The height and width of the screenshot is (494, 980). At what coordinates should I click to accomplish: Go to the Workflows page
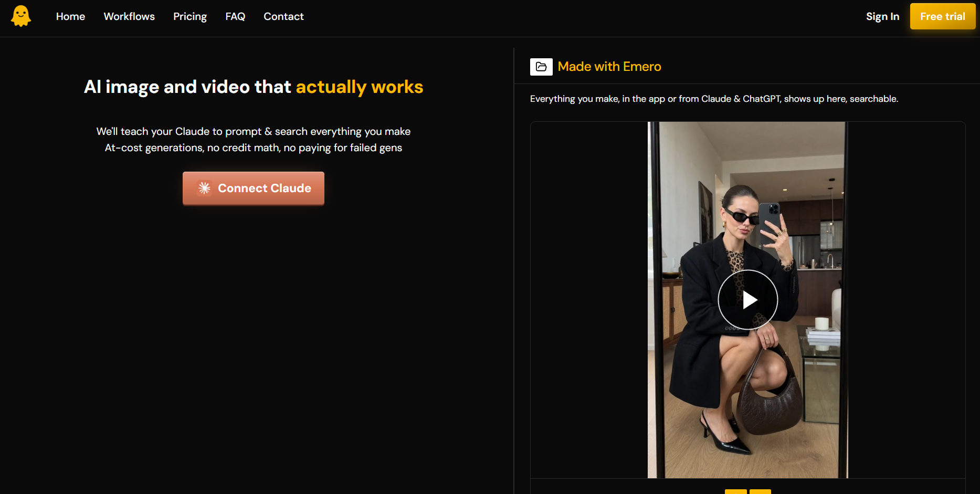coord(129,16)
